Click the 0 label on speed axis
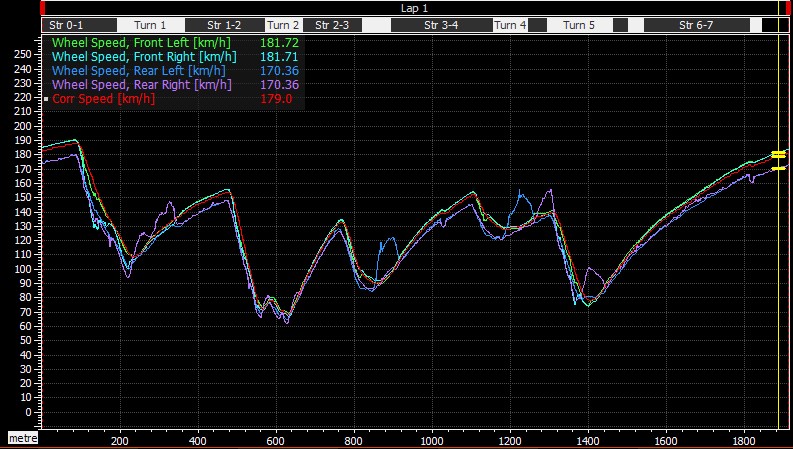 click(x=29, y=413)
